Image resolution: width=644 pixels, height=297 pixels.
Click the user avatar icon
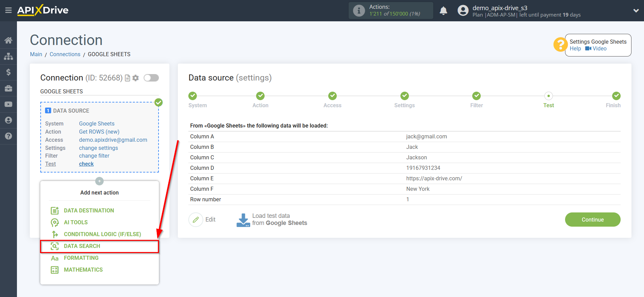463,10
